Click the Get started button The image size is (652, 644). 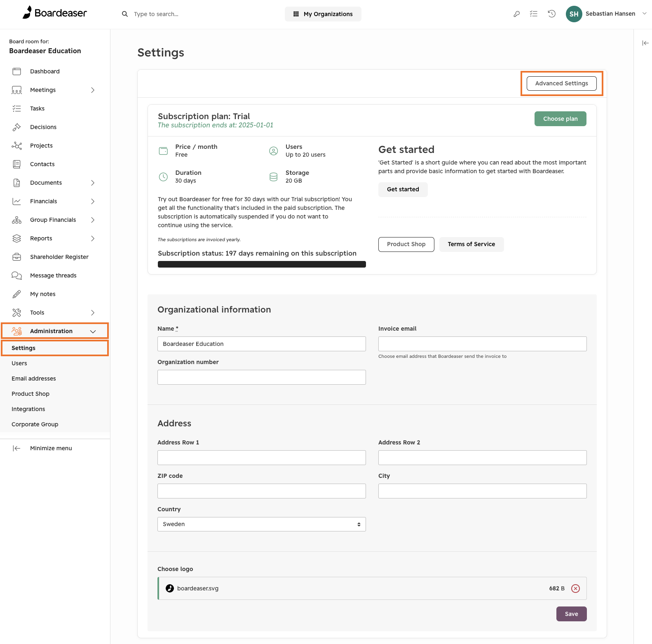click(x=403, y=189)
